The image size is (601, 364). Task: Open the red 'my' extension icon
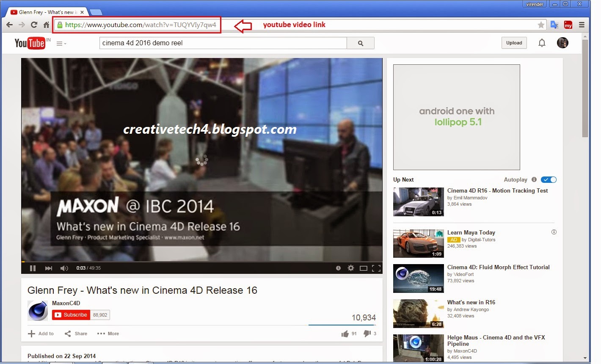568,25
